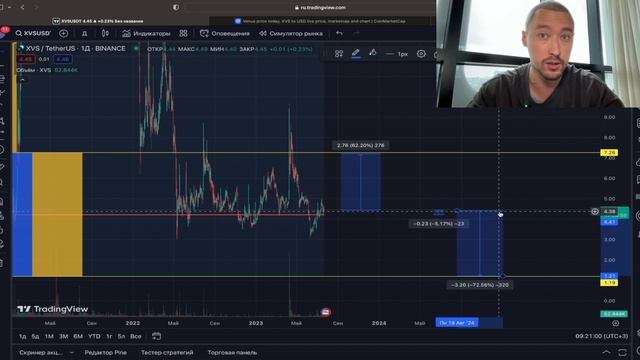This screenshot has width=640, height=360.
Task: Choose line color pencil tool
Action: [x=356, y=53]
